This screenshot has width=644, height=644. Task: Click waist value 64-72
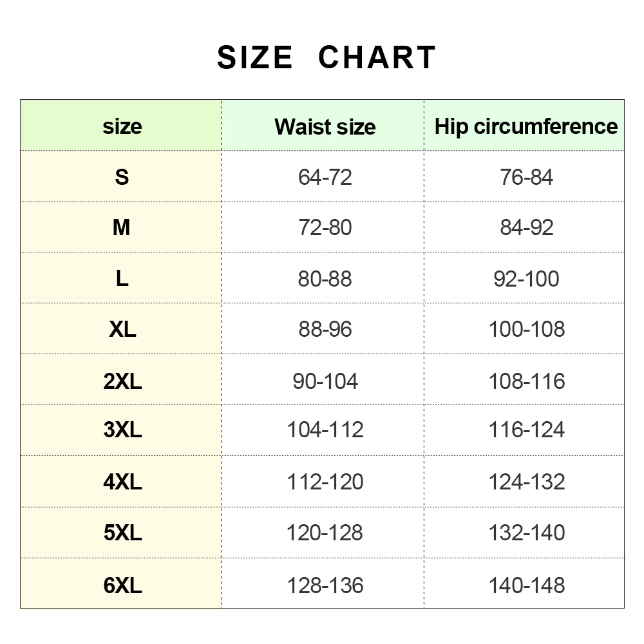325,177
